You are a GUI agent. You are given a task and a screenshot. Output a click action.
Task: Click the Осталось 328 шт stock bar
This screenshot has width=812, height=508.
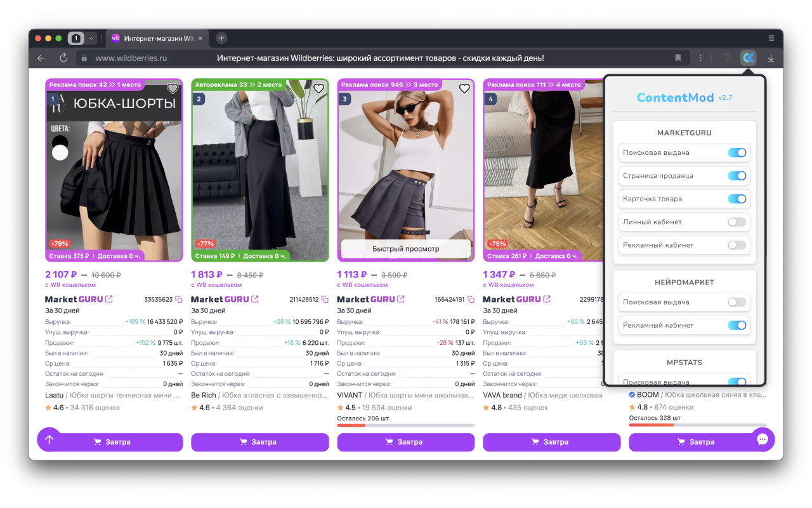pos(698,425)
